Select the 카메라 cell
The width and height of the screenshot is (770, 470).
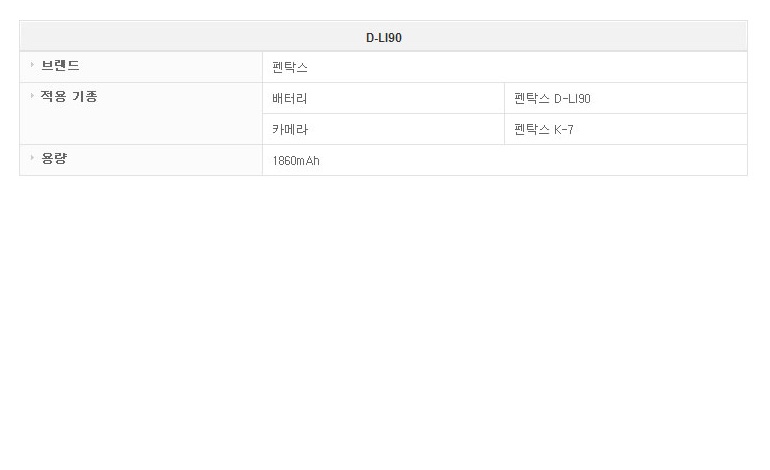(x=290, y=130)
